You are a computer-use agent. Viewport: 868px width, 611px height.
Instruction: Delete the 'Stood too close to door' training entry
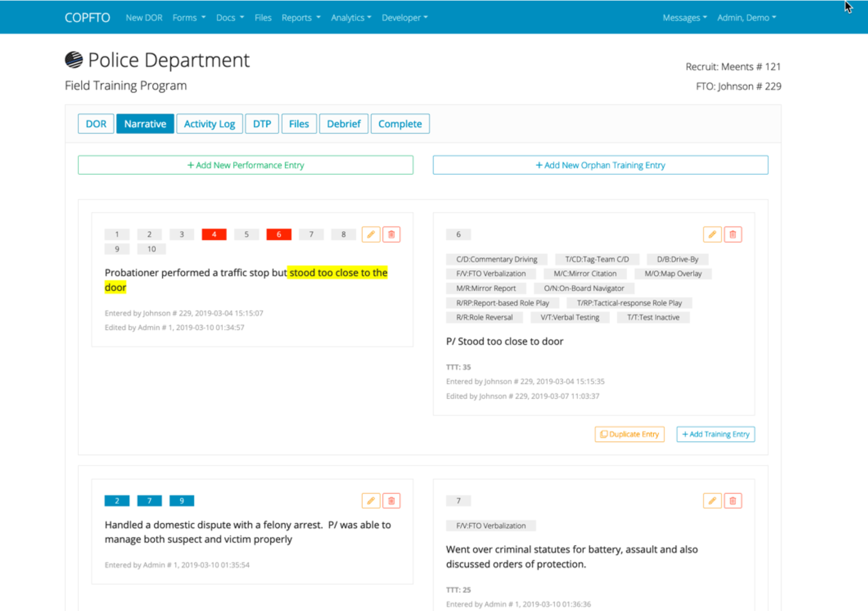[733, 234]
